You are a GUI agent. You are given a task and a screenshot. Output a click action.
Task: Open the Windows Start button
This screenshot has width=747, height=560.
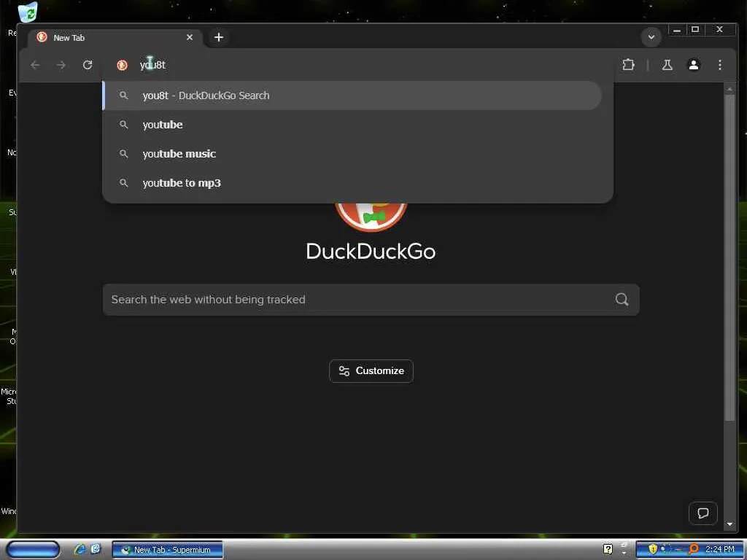pyautogui.click(x=34, y=550)
